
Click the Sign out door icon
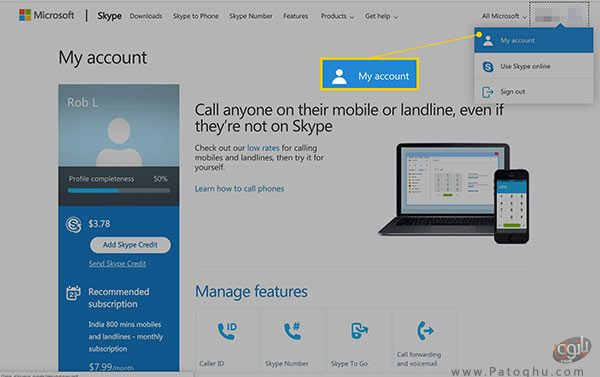pyautogui.click(x=488, y=92)
